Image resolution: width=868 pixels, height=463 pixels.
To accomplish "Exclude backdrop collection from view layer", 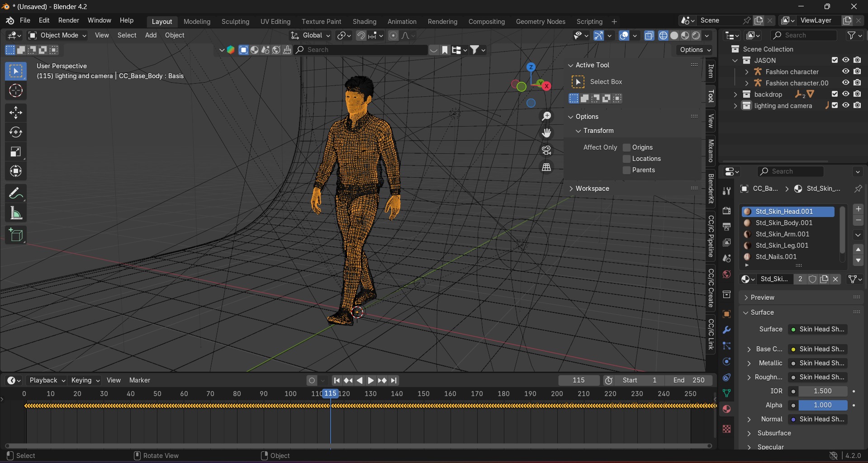I will 835,94.
